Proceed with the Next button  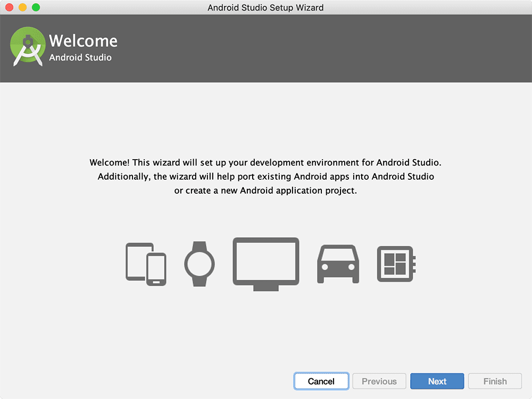(x=437, y=381)
